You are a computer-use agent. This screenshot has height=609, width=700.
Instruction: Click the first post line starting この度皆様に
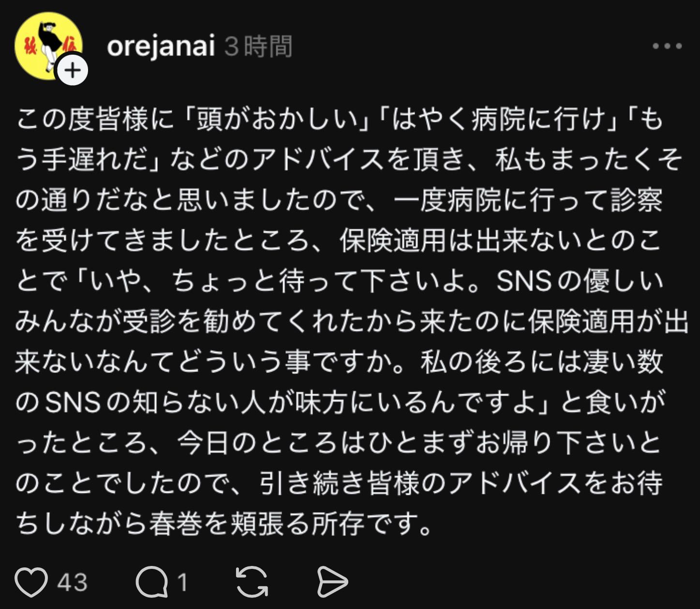(x=339, y=119)
